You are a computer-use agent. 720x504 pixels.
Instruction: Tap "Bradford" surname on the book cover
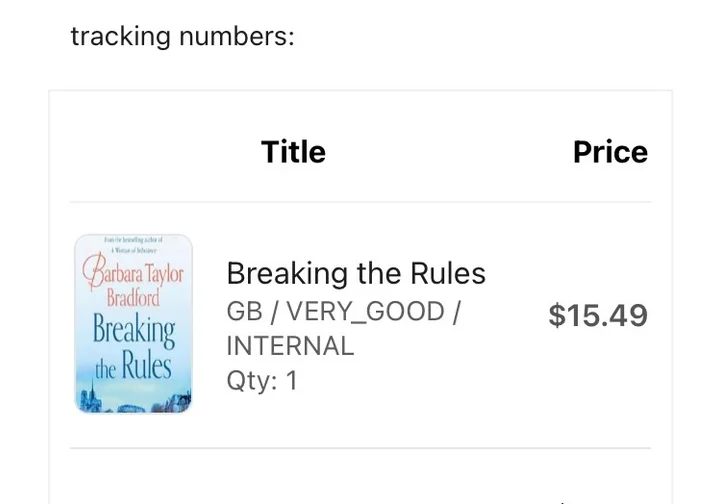click(x=133, y=298)
